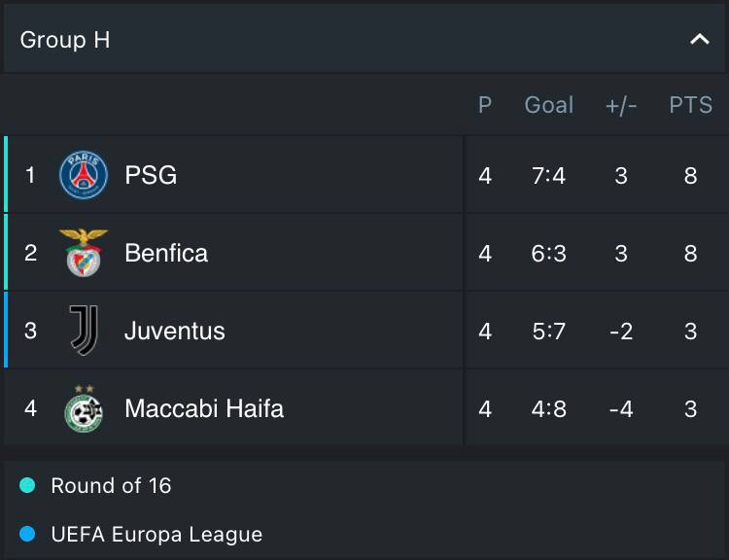Sort table by Goal column header

pyautogui.click(x=549, y=105)
